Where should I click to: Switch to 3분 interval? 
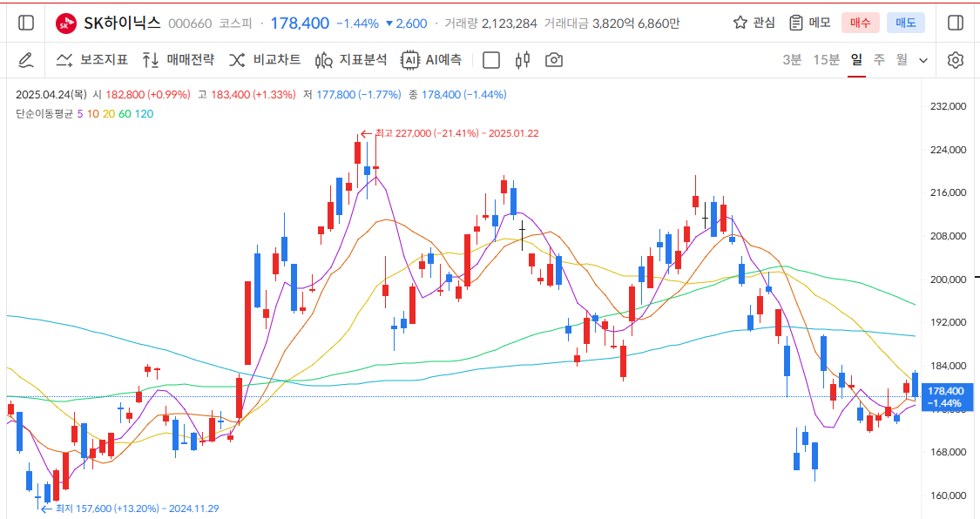click(792, 60)
